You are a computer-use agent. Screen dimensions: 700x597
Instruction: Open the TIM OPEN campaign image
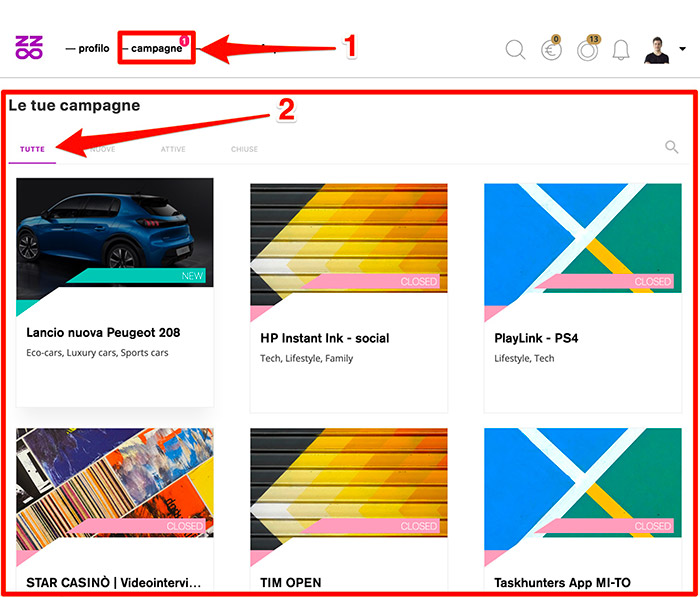point(349,483)
